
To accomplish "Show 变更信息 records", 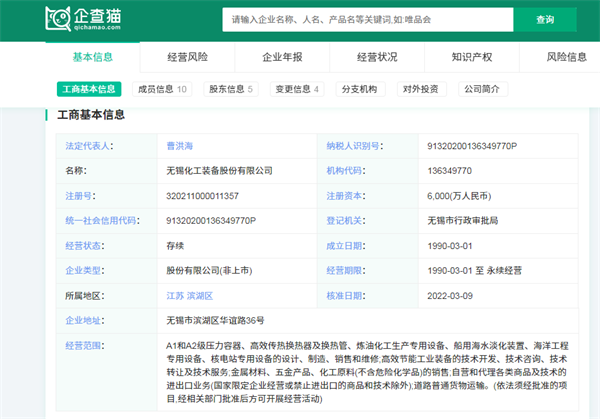I will [297, 89].
